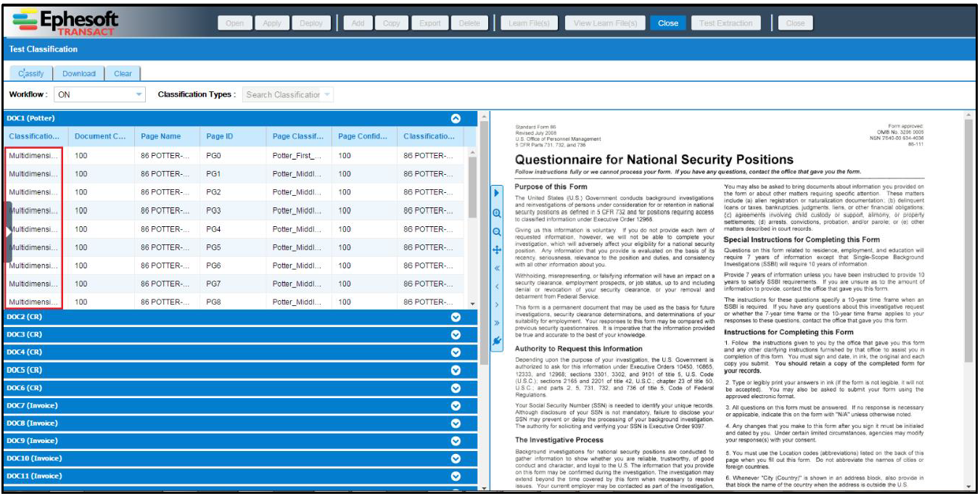The height and width of the screenshot is (496, 980).
Task: Expand the DOC10 (Invoice) section
Action: (x=456, y=458)
